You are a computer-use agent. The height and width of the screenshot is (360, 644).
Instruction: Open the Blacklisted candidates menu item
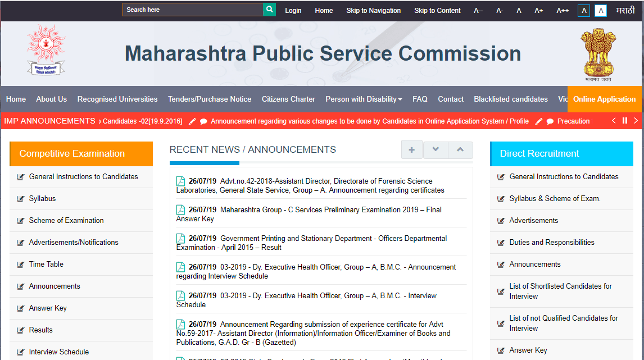[x=510, y=99]
